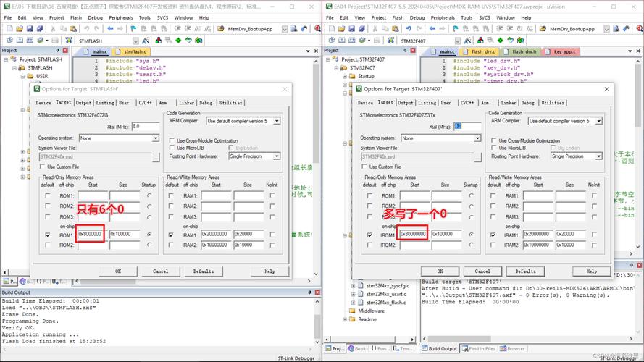Screen dimensions: 644x362
Task: Click Options for Target wand icon beside STM32F407 combo
Action: pos(467,41)
